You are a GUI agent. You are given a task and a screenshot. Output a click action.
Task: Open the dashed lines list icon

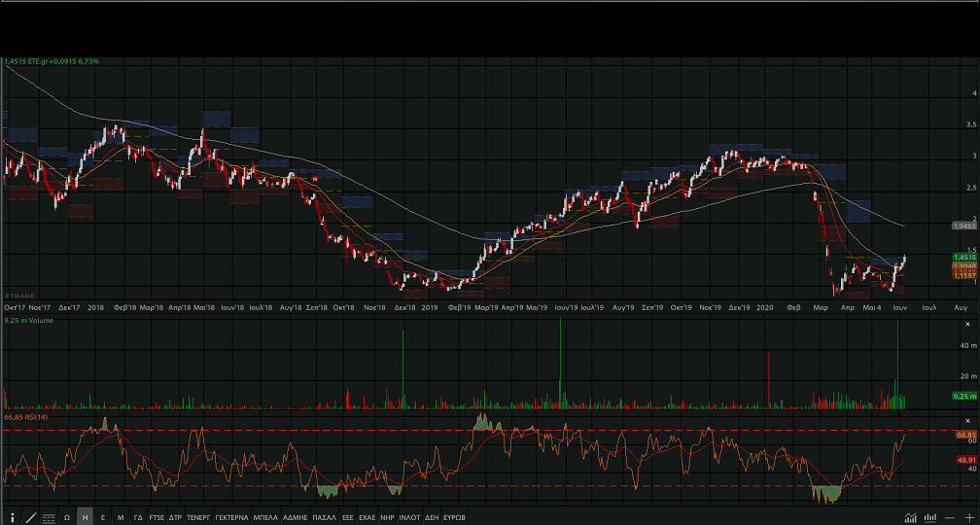click(x=49, y=517)
